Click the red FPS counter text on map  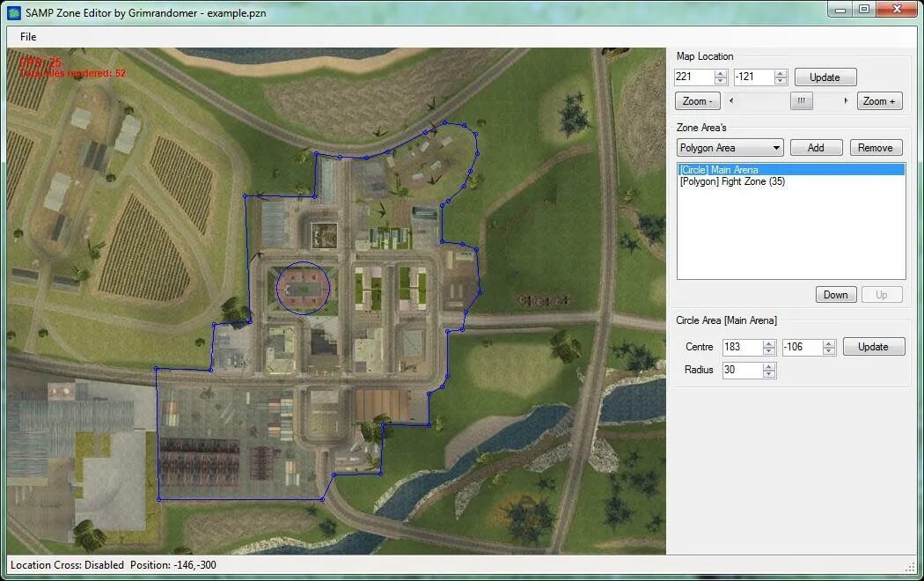point(40,63)
